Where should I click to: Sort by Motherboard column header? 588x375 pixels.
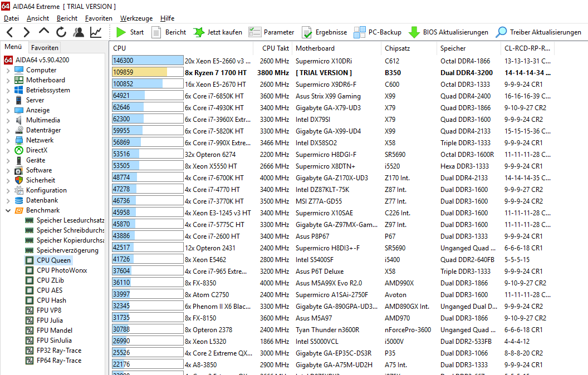(337, 48)
